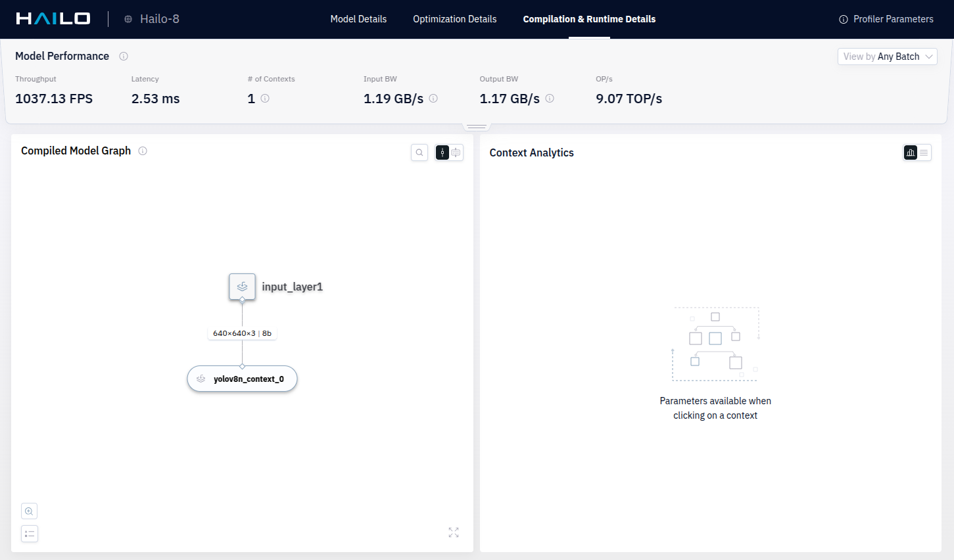Select the yolov8n_context_0 node
The width and height of the screenshot is (954, 560).
(x=243, y=379)
